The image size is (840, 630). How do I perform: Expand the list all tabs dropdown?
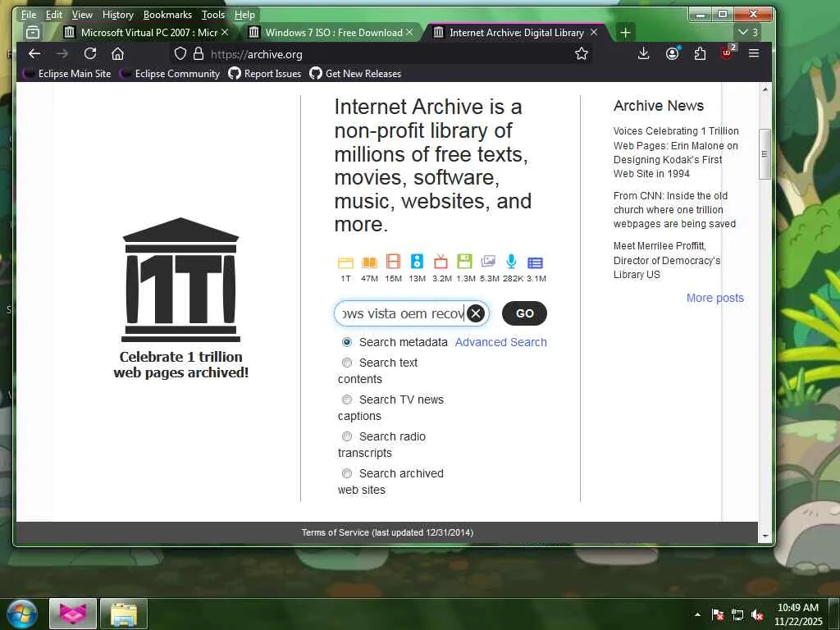point(748,33)
